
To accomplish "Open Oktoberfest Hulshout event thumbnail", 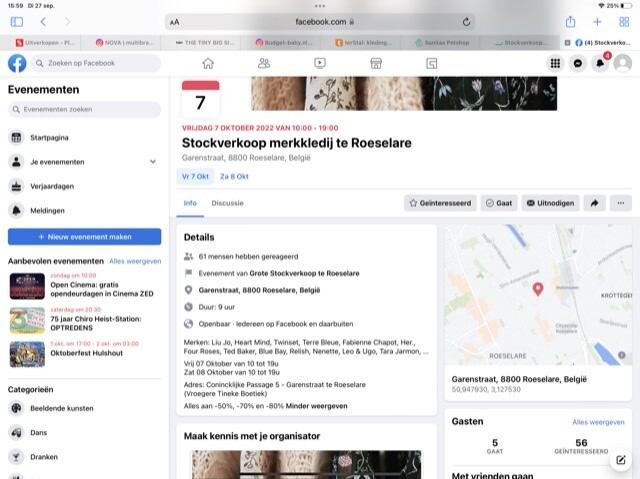I will pos(27,354).
